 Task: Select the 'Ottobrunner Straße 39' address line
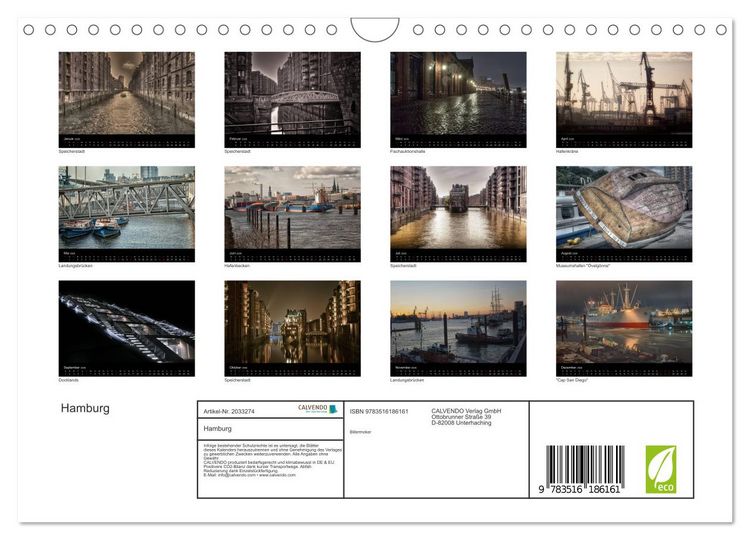(x=461, y=417)
